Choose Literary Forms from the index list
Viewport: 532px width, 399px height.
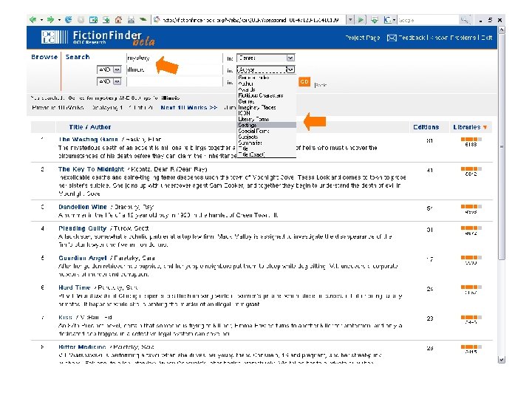(x=266, y=120)
